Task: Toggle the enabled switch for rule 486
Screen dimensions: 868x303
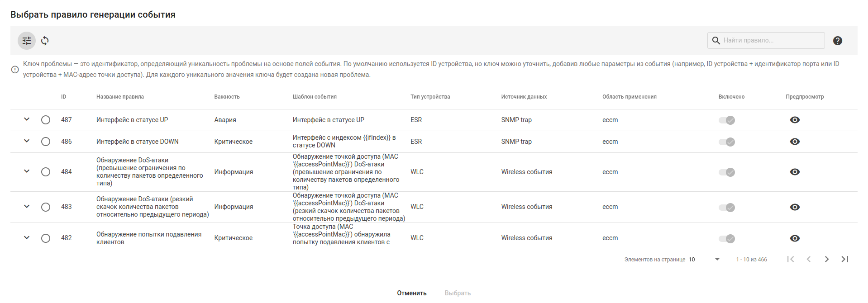Action: 727,142
